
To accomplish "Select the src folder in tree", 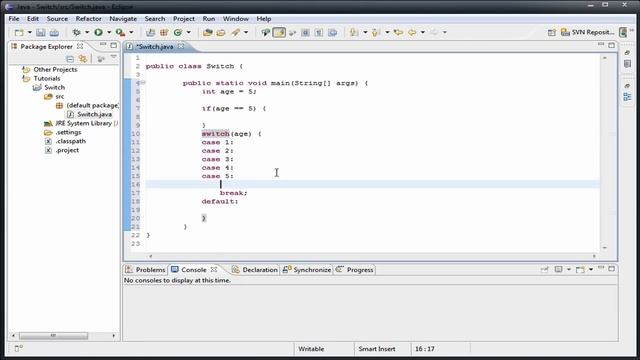I will tap(54, 96).
